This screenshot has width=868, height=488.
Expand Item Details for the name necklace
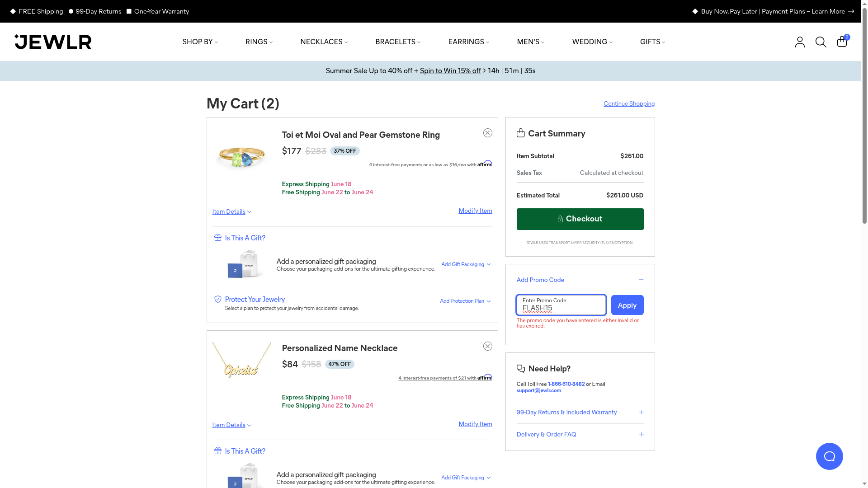[x=232, y=425]
